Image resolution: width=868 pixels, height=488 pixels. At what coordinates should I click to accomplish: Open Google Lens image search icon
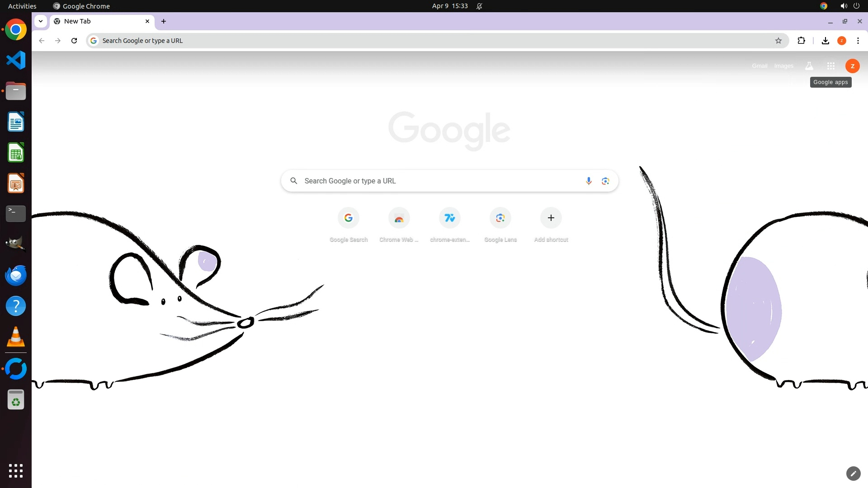605,181
